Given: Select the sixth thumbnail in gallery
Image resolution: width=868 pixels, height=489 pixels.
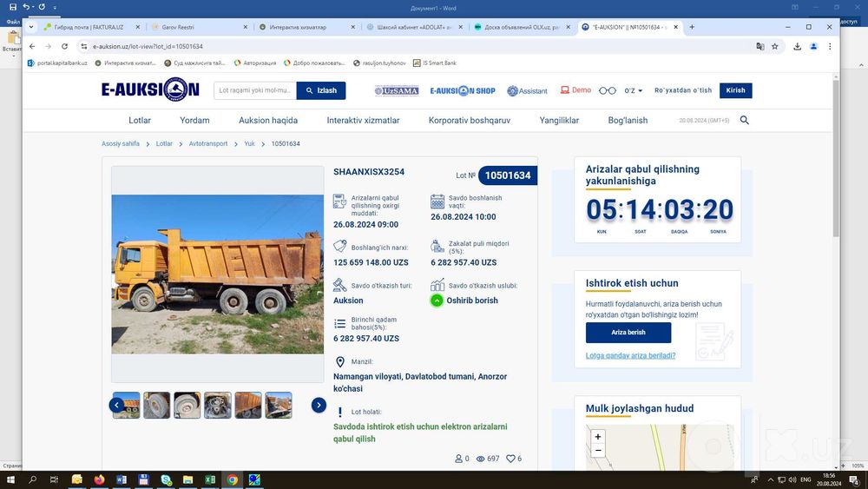Looking at the screenshot, I should coord(279,406).
